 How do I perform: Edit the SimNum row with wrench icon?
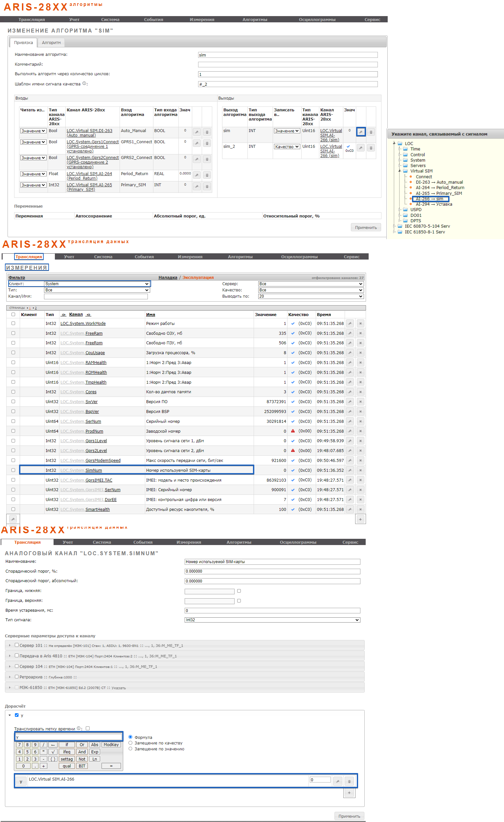[350, 470]
